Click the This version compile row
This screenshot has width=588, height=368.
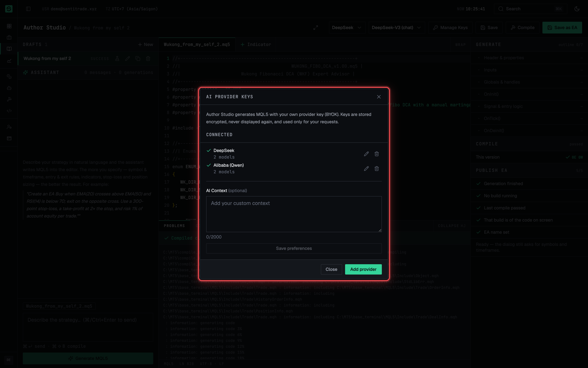pos(529,157)
